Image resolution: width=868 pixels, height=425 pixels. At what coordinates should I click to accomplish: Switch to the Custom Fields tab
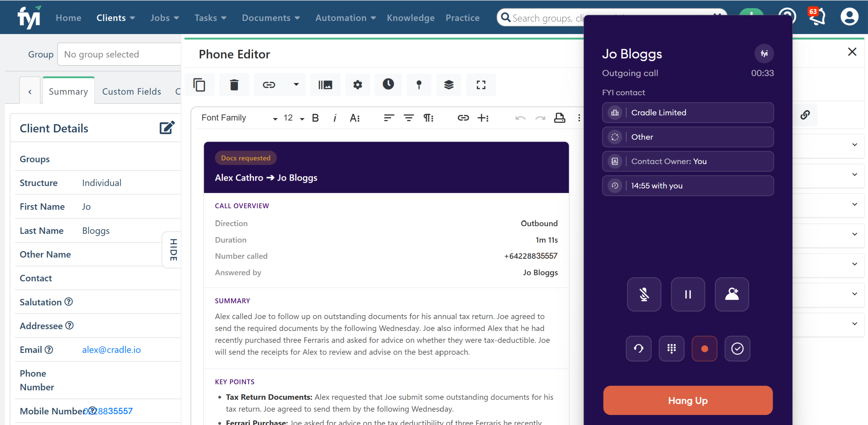(132, 91)
